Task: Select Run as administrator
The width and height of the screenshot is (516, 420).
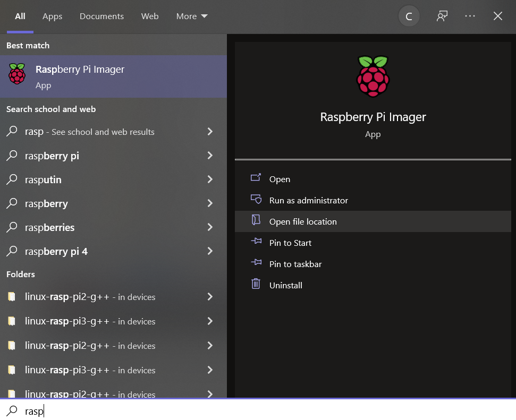Action: point(373,200)
